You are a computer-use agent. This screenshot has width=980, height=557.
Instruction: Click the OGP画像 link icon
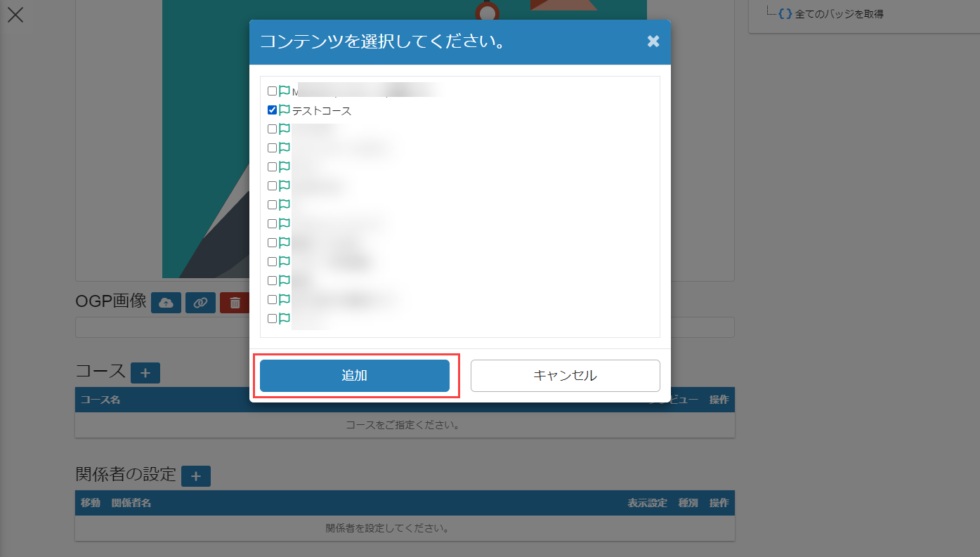click(x=200, y=303)
